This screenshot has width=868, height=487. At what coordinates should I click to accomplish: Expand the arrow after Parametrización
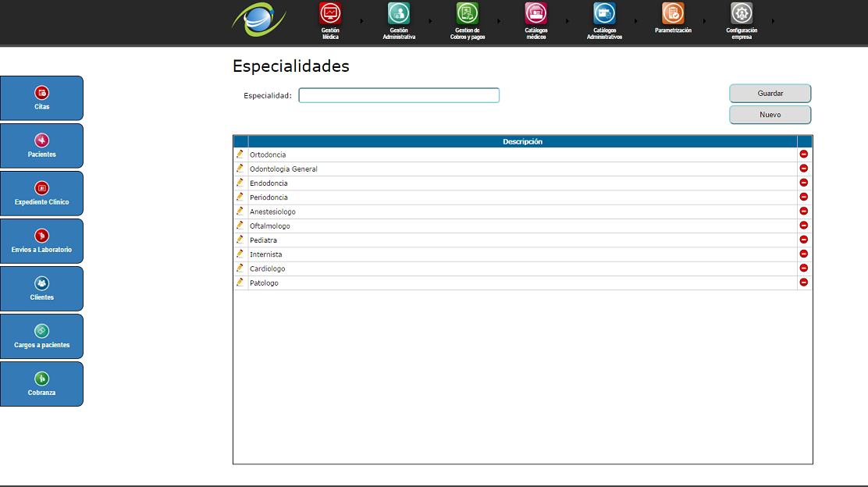[705, 21]
